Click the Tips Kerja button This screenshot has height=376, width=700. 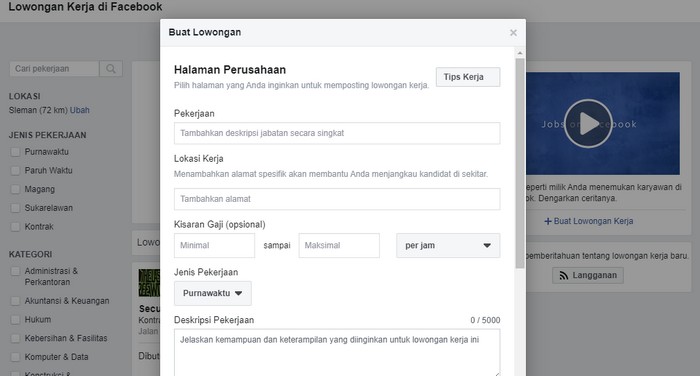(x=468, y=77)
